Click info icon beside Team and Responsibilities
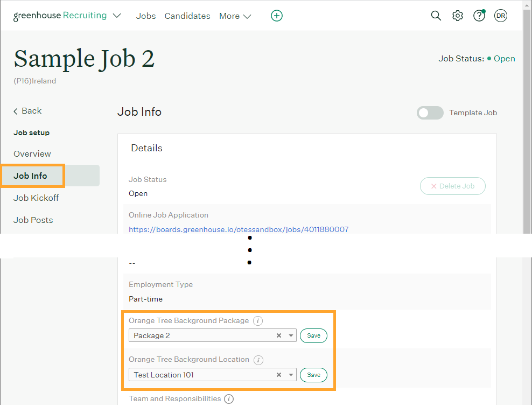Screen dimensions: 532x406 229,399
